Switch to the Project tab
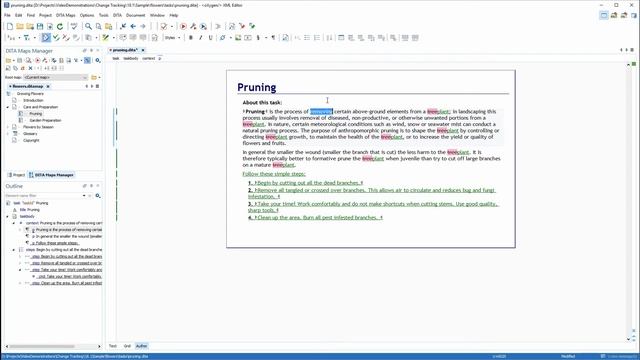This screenshot has width=640, height=360. click(x=17, y=175)
